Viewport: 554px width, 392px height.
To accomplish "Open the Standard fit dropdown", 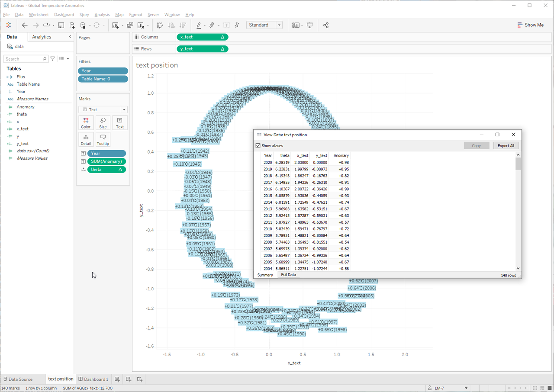I will coord(264,25).
